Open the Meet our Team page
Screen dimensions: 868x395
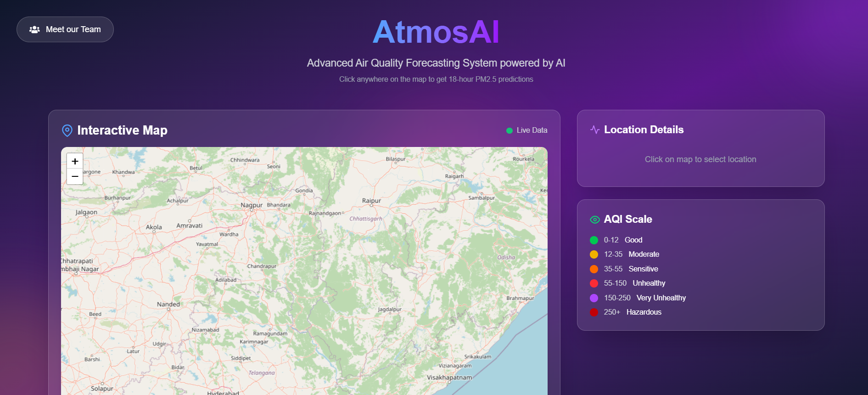tap(65, 29)
